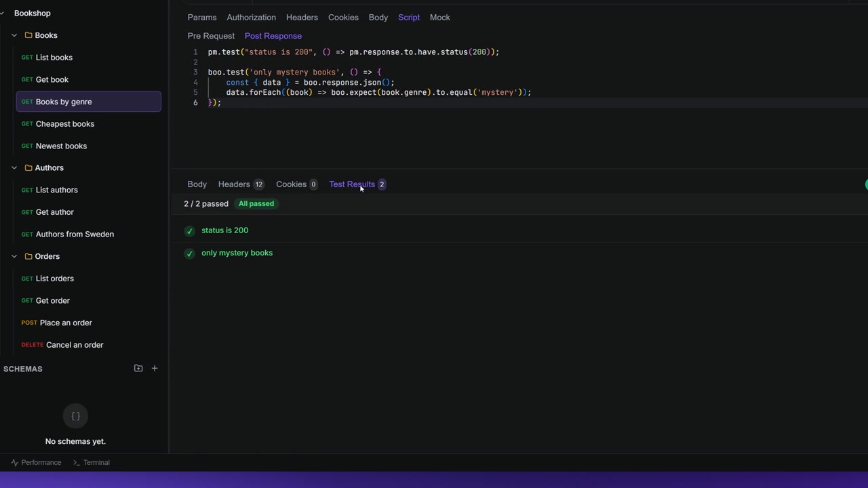Click the checkmark beside 'status is 200'
The height and width of the screenshot is (488, 868).
(x=189, y=231)
